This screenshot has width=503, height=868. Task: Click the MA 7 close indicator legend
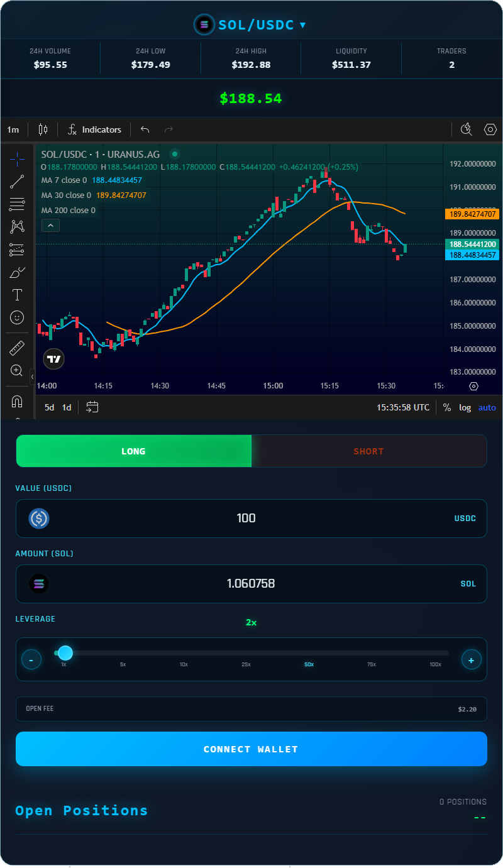[x=92, y=180]
